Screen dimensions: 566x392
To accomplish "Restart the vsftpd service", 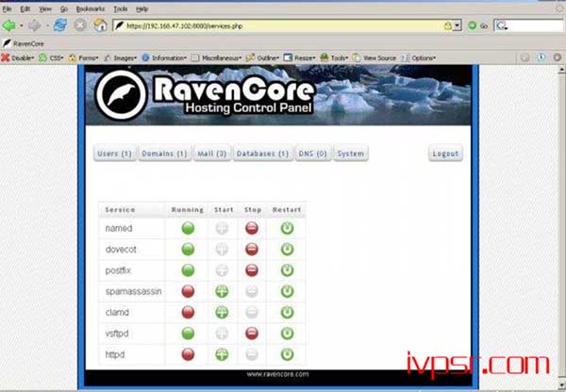I will click(x=287, y=334).
